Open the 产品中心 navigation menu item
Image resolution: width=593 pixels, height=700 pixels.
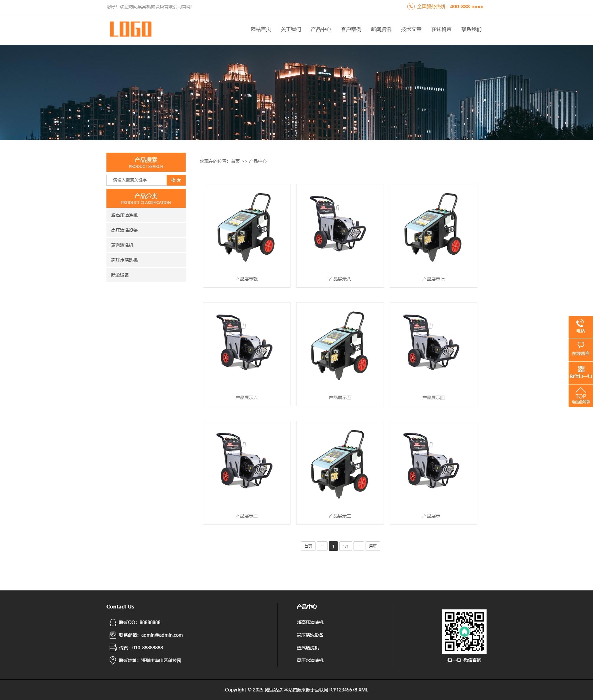pos(321,29)
